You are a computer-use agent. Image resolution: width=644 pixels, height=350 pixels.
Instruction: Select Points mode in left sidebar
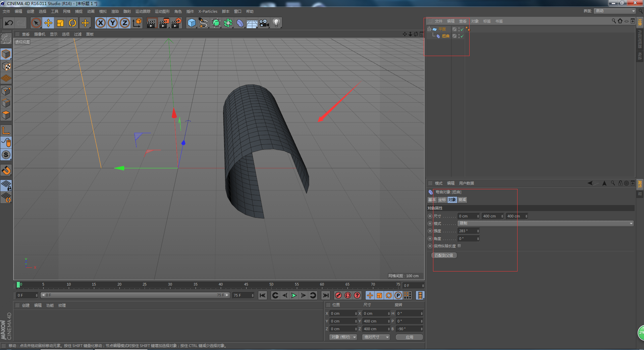pos(6,91)
